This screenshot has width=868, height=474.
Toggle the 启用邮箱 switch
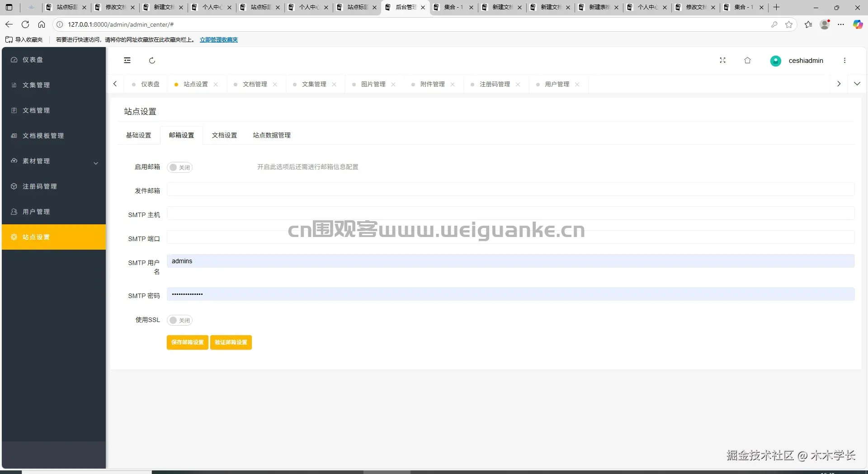click(x=180, y=167)
